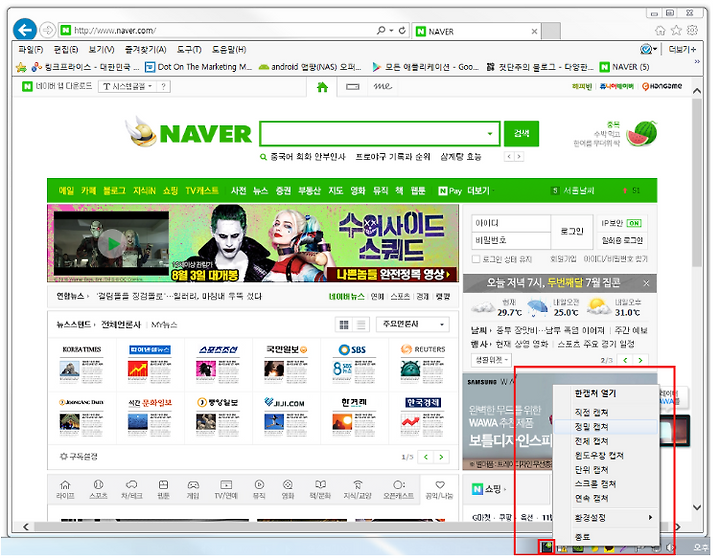
Task: Select 윈도우창 캡처 in context menu
Action: (x=606, y=455)
